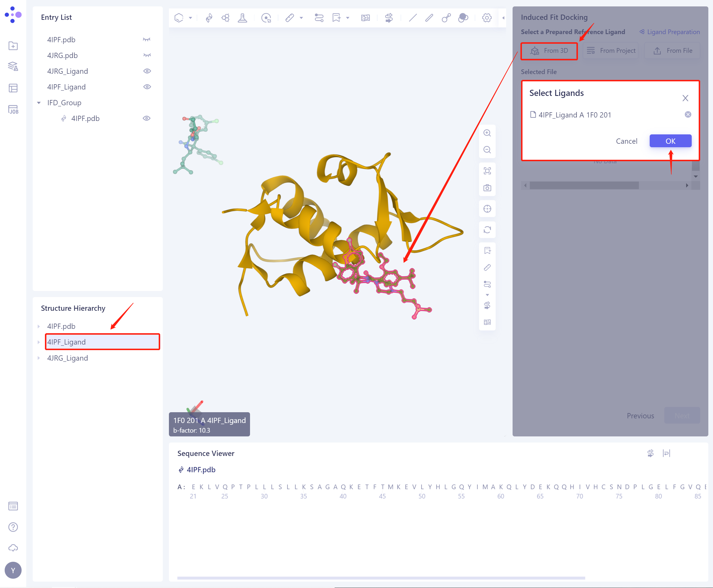Open the hexagon tool dropdown arrow
This screenshot has width=713, height=588.
191,17
